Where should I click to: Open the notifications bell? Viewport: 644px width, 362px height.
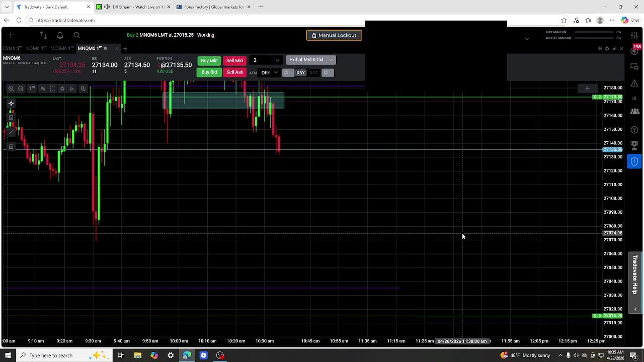60,35
